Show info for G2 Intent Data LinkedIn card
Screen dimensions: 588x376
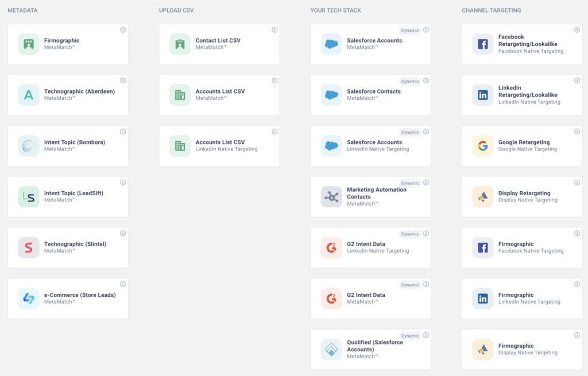426,233
